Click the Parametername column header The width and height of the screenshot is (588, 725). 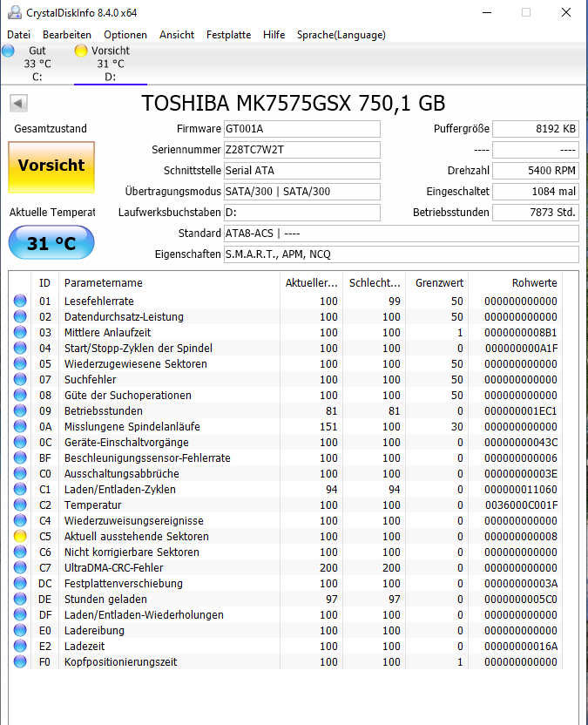click(x=169, y=283)
